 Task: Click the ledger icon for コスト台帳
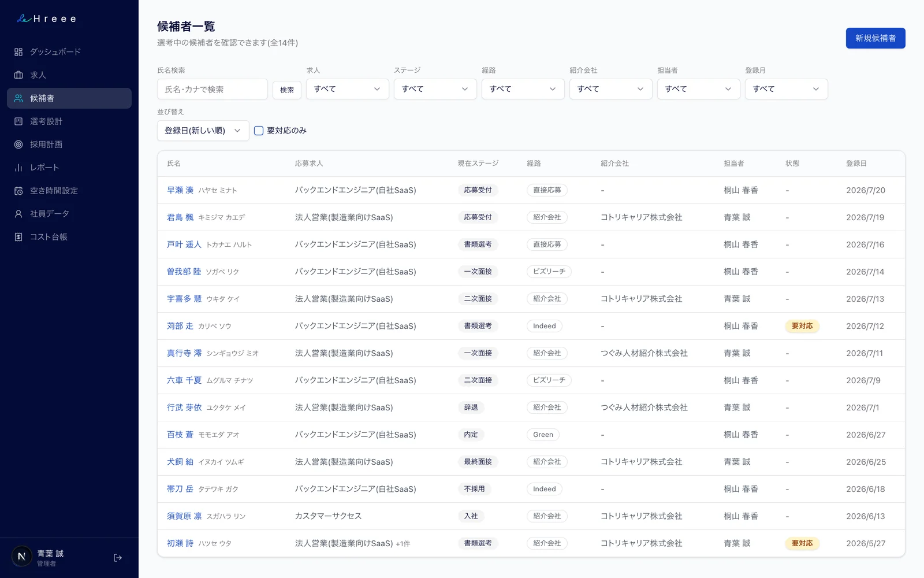click(x=18, y=237)
